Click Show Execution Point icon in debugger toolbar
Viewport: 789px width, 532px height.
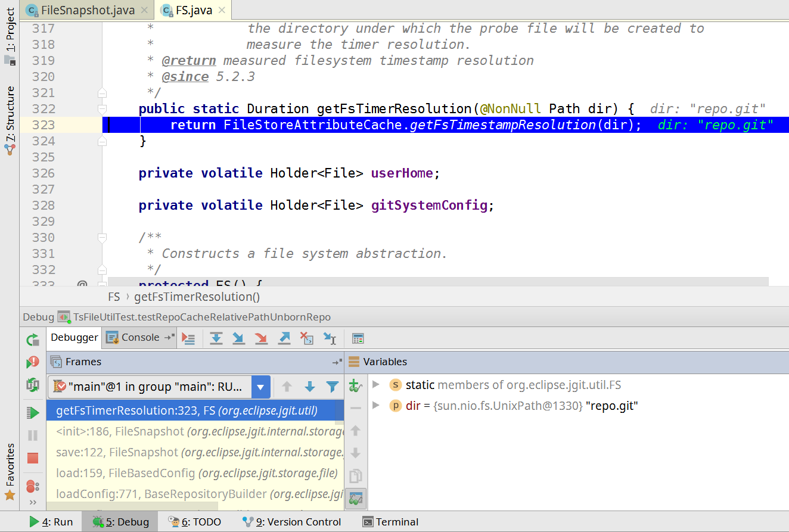pyautogui.click(x=188, y=338)
